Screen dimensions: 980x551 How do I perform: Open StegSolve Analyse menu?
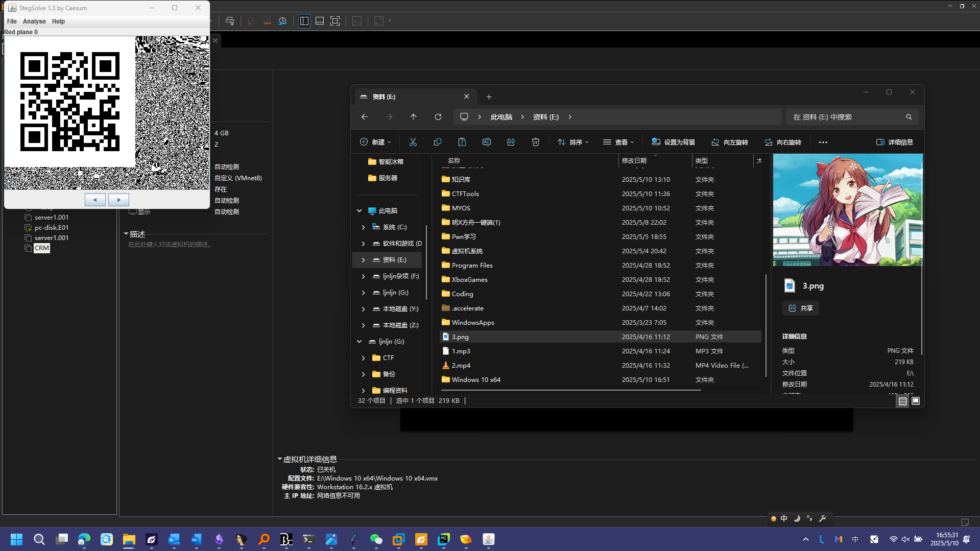coord(34,21)
